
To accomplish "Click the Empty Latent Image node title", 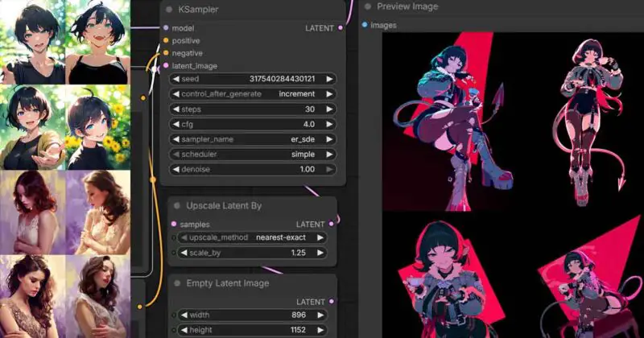I will click(x=228, y=283).
